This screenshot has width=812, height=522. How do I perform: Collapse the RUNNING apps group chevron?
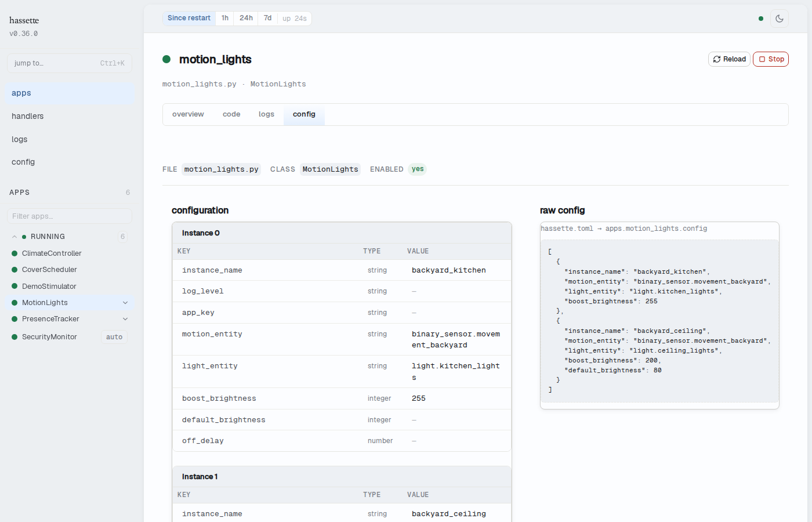pos(14,237)
